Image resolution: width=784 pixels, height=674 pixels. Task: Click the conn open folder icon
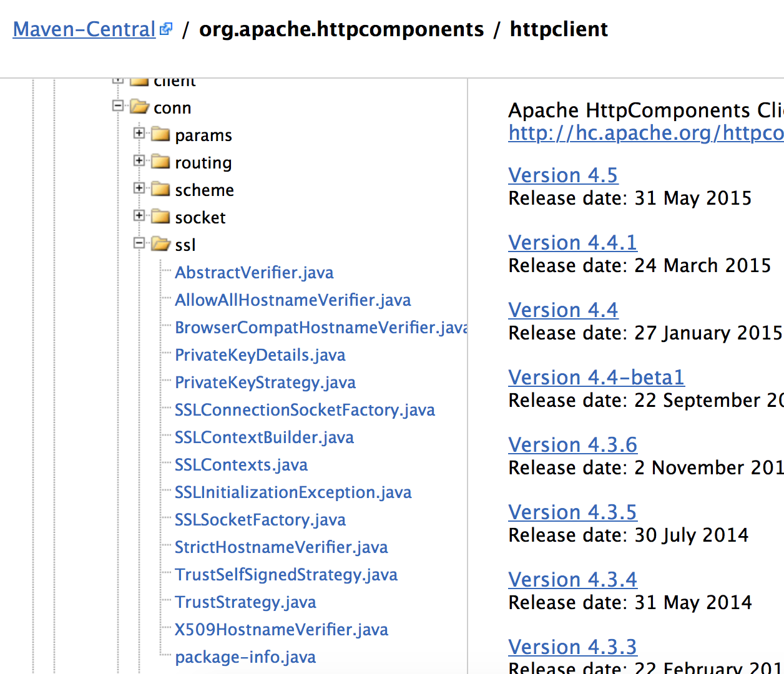140,107
